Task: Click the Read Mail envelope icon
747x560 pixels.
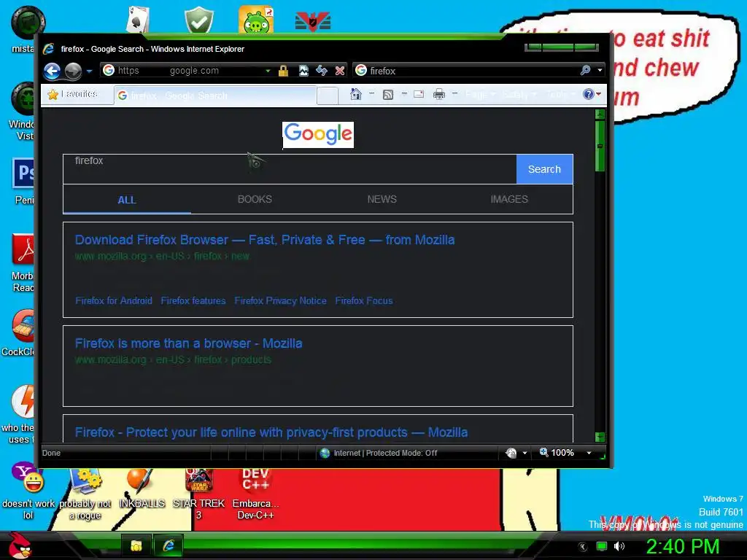Action: pyautogui.click(x=419, y=94)
